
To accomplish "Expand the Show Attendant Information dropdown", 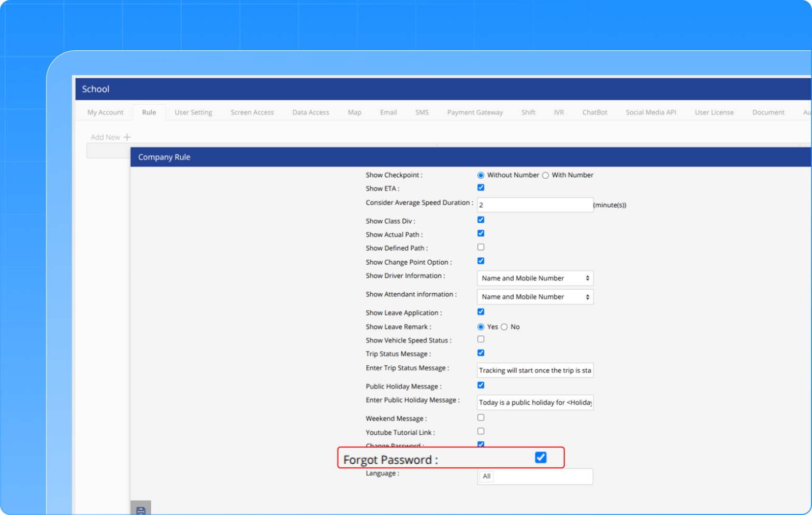I will tap(534, 297).
